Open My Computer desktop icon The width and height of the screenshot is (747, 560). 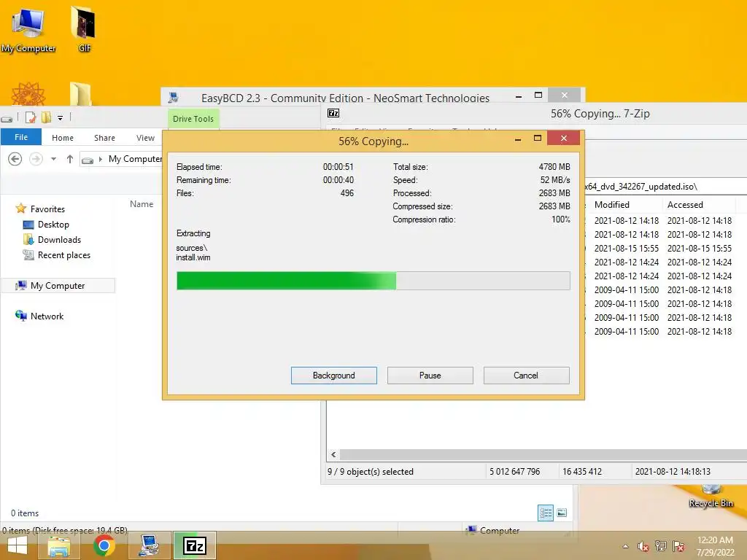pos(28,30)
